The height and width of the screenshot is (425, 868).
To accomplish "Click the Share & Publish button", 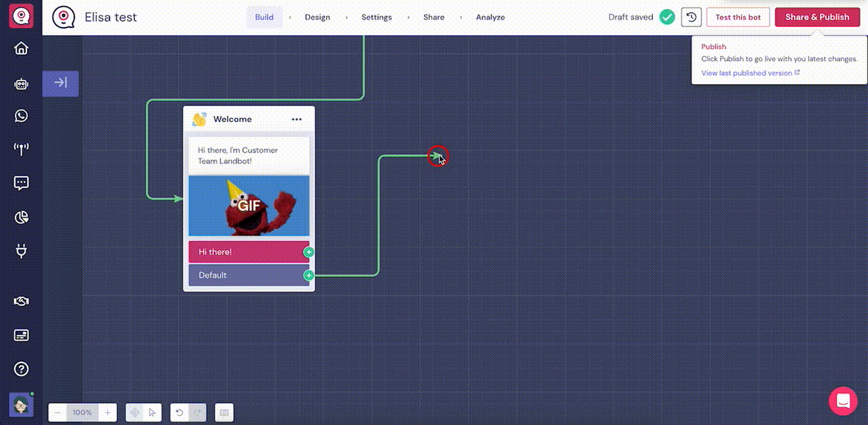I will [x=817, y=17].
